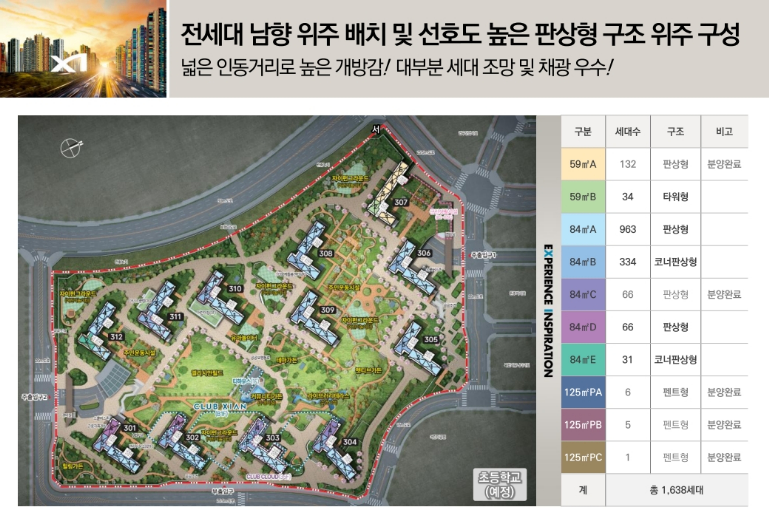Viewport: 769px width, 532px height.
Task: Click the 309 building label
Action: point(327,310)
